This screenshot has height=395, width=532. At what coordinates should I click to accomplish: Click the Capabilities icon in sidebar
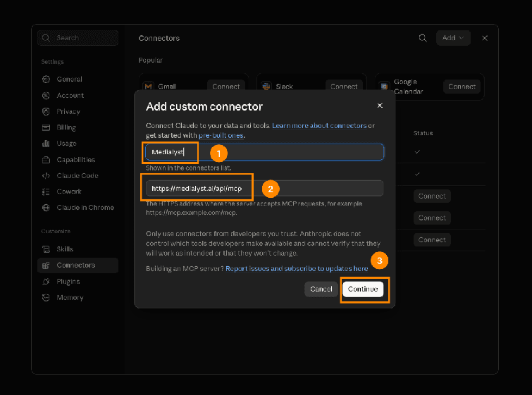(x=46, y=160)
